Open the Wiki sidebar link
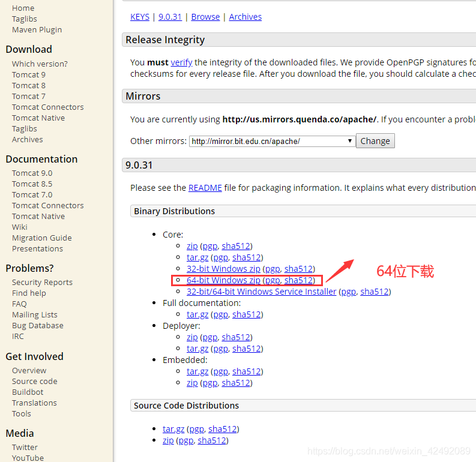476x462 pixels. 20,227
